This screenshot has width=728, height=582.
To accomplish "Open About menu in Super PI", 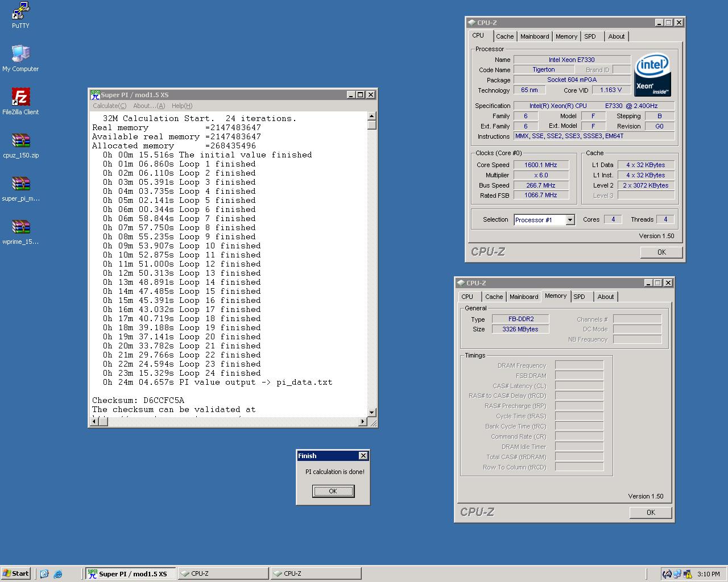I will tap(149, 106).
